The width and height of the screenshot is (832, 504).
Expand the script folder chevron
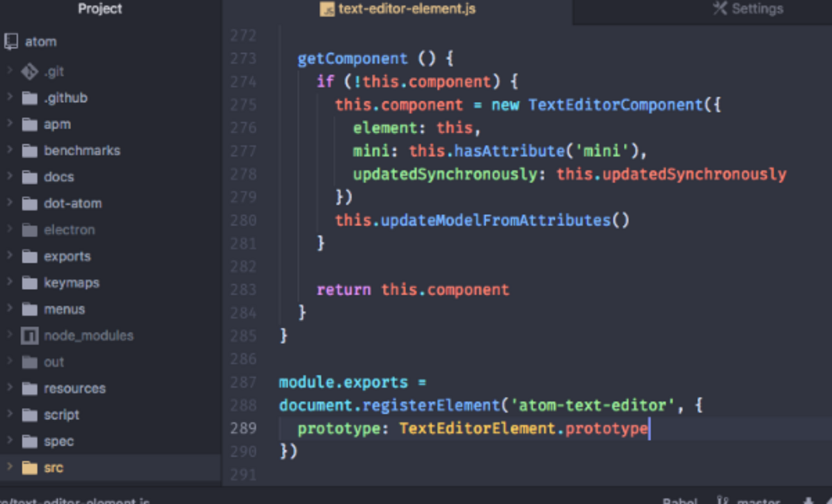pyautogui.click(x=10, y=414)
